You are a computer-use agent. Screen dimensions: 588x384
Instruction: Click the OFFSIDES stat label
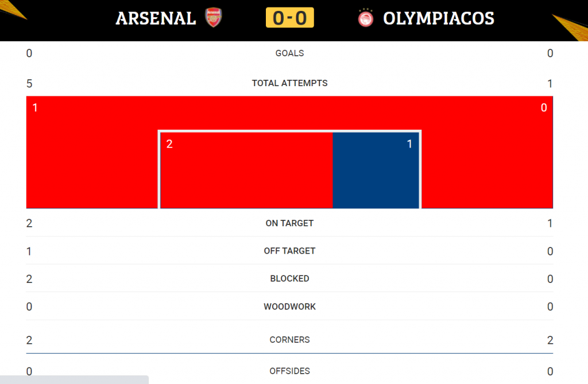coord(289,371)
